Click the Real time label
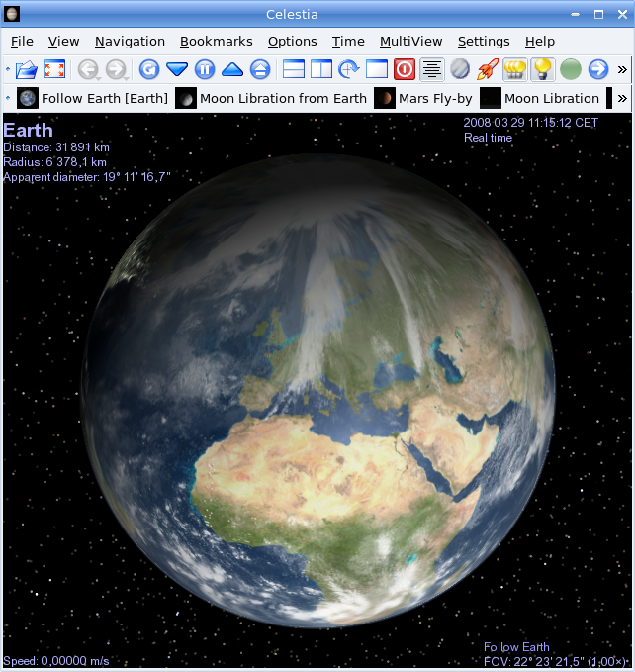Image resolution: width=635 pixels, height=672 pixels. tap(489, 138)
